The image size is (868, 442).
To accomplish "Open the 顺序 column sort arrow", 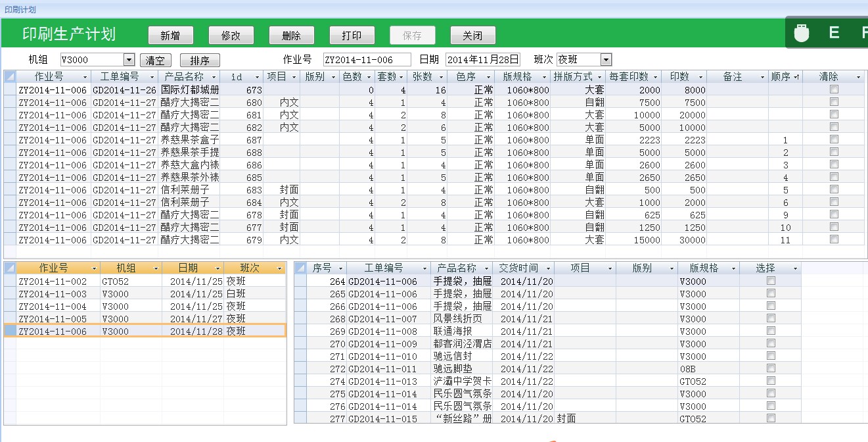I will [x=796, y=77].
